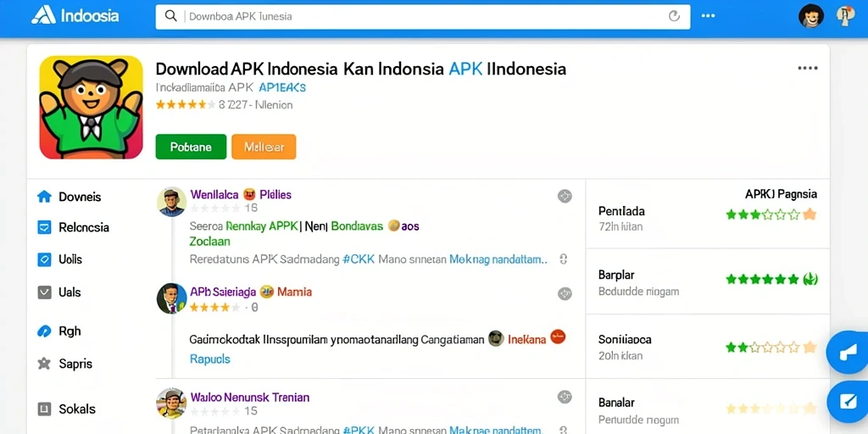This screenshot has width=868, height=434.
Task: Click Soniiapca rating stars
Action: [771, 347]
